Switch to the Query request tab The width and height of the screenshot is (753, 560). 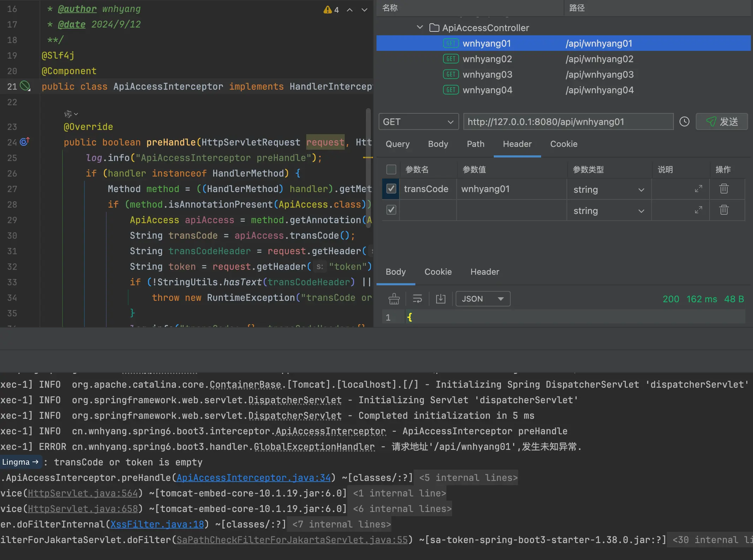coord(398,144)
